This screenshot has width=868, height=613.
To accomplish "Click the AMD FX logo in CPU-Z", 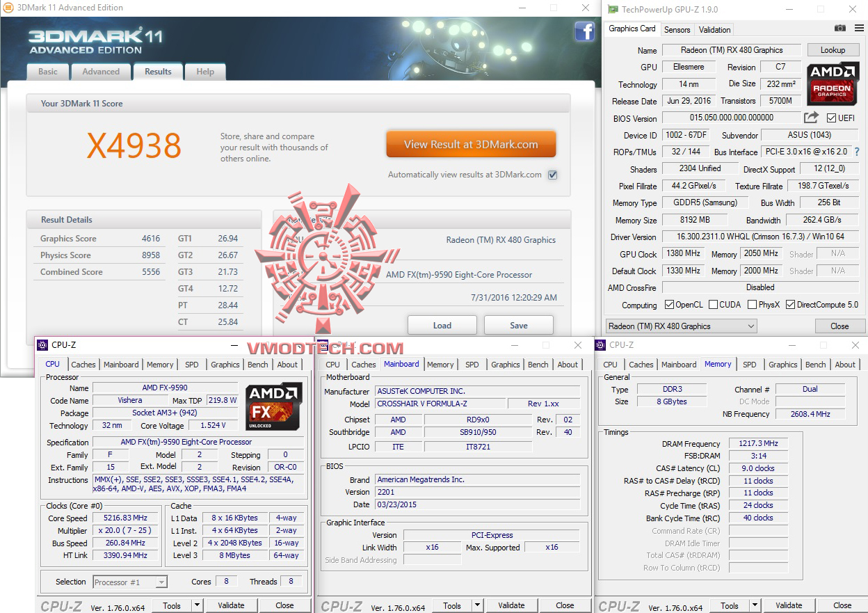I will [x=273, y=402].
